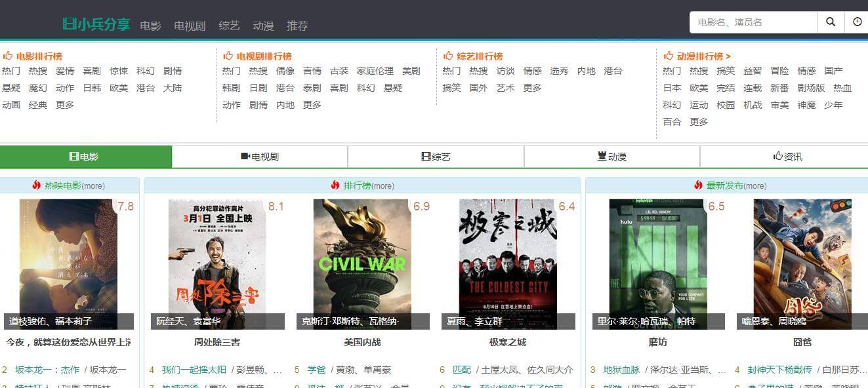Click the flame icon beside 最新发布
Image resolution: width=868 pixels, height=388 pixels.
pos(699,185)
